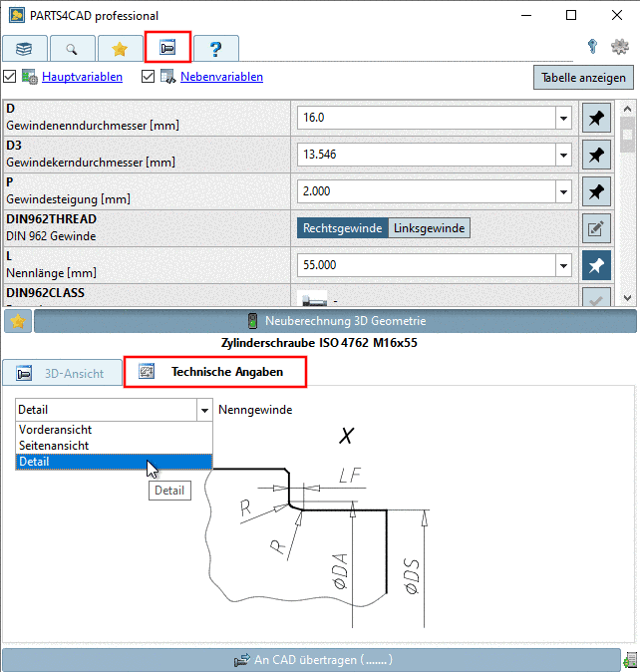Click the 55.000 value field
Viewport: 640px width, 672px height.
click(427, 265)
